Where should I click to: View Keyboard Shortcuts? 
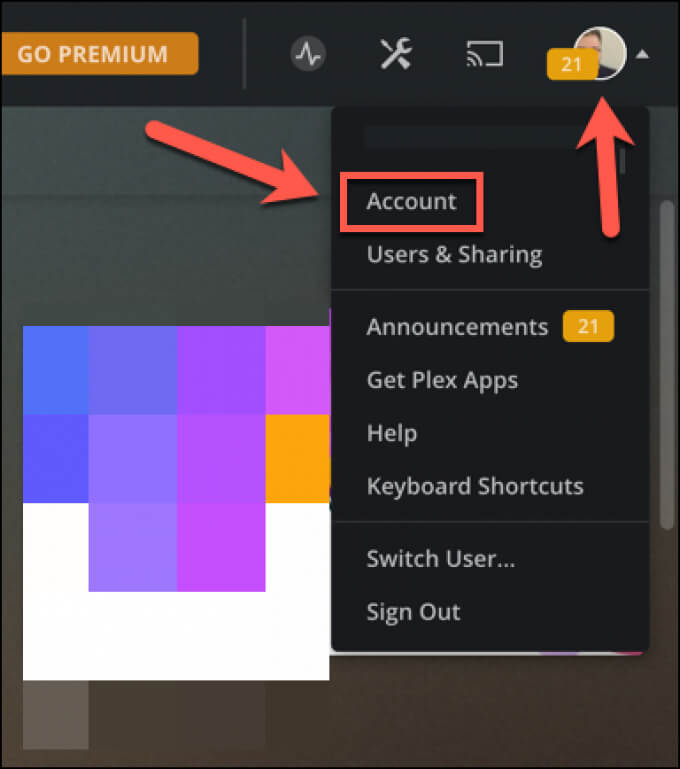pos(475,486)
